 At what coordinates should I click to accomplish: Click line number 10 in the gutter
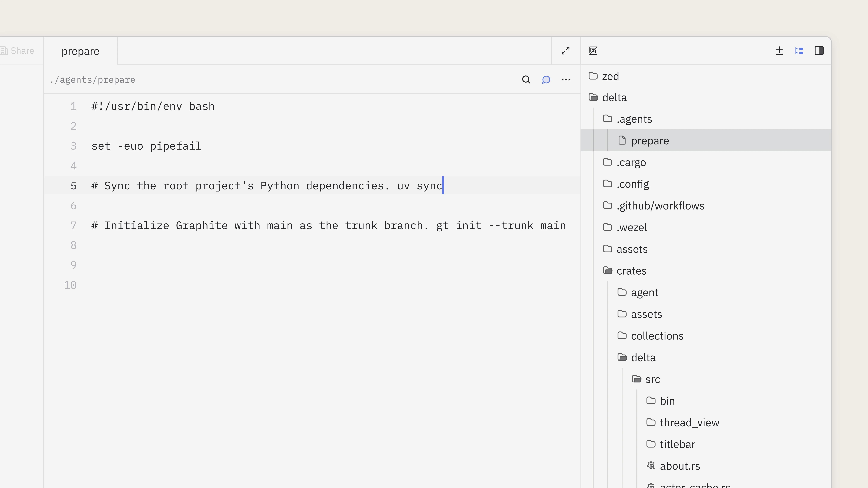(70, 285)
